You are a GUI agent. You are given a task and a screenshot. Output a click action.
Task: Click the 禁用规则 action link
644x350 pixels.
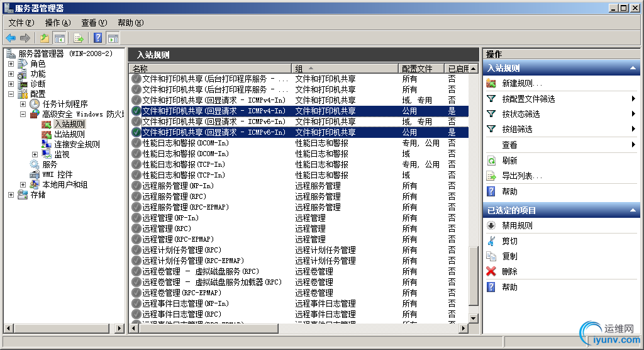pyautogui.click(x=517, y=225)
